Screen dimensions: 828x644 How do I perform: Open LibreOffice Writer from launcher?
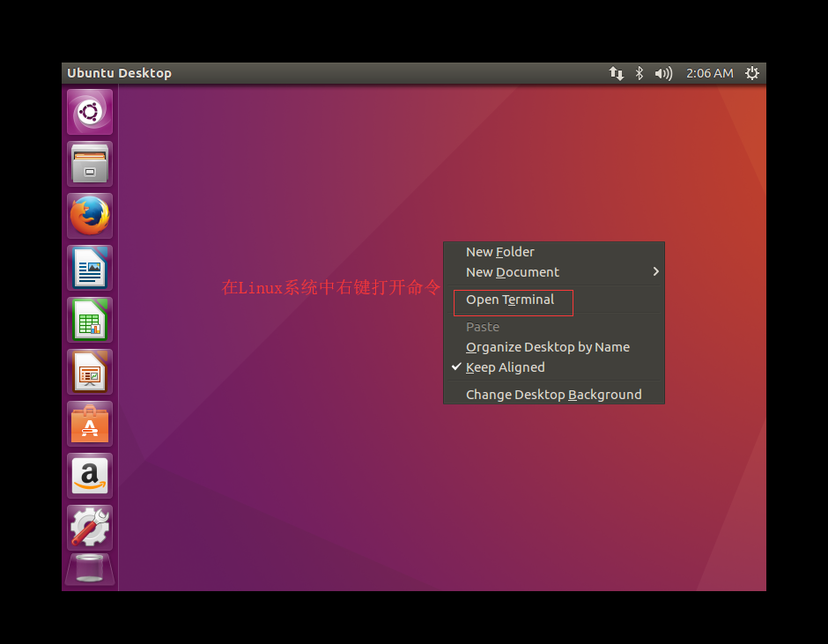pyautogui.click(x=90, y=267)
